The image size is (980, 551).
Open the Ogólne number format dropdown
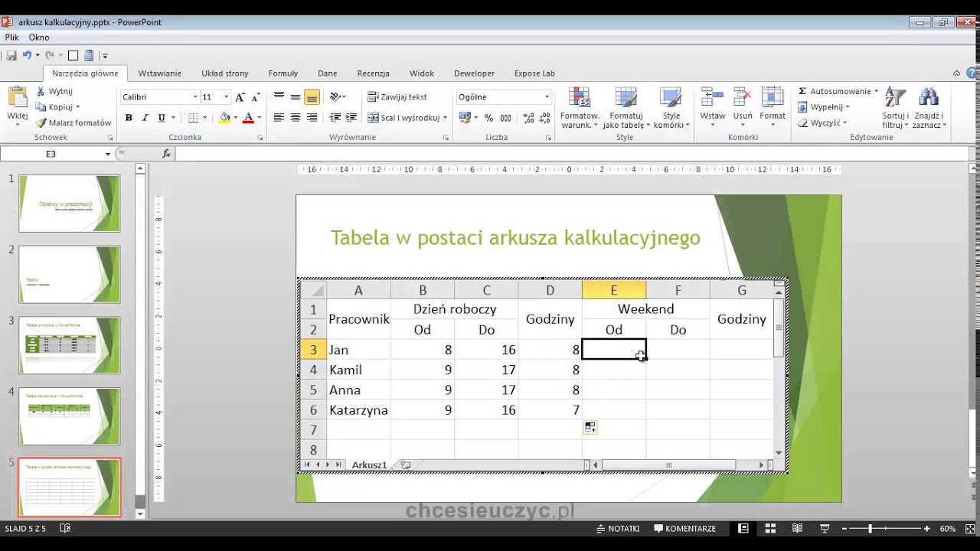[x=547, y=97]
